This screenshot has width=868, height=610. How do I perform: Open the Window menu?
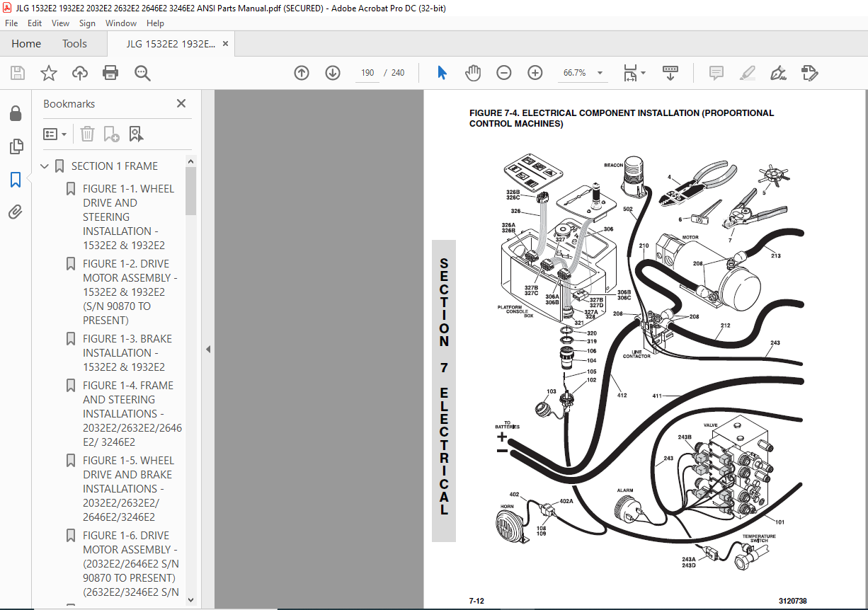coord(121,23)
